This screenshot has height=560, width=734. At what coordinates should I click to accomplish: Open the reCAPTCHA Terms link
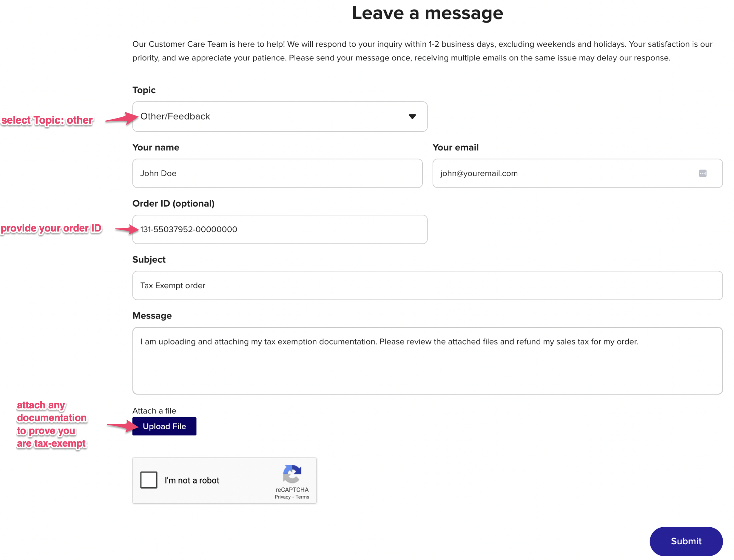pyautogui.click(x=302, y=497)
